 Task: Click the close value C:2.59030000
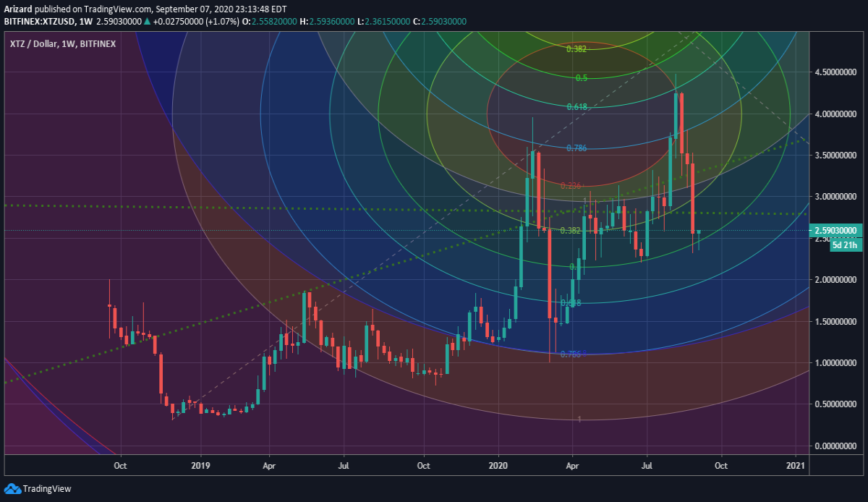pyautogui.click(x=439, y=22)
